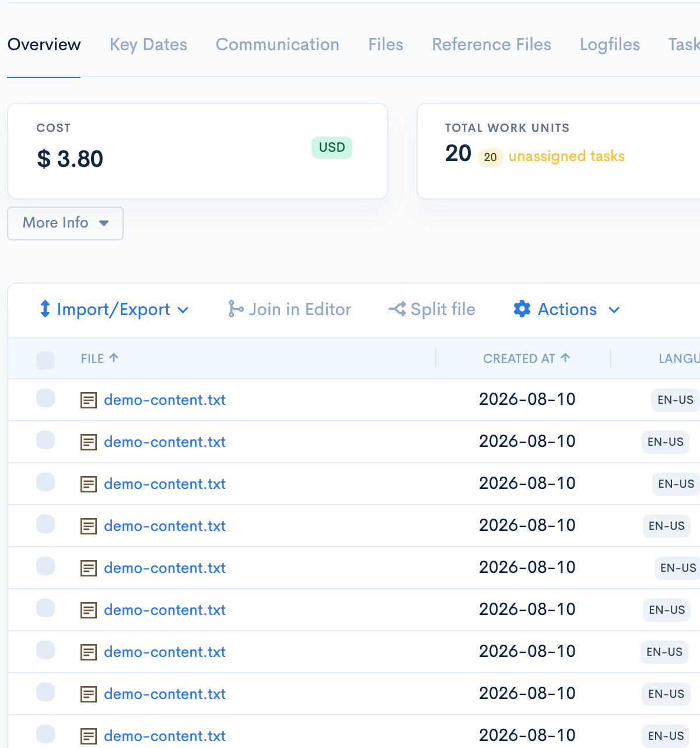Click the Actions gear icon
The image size is (700, 748).
pyautogui.click(x=522, y=309)
